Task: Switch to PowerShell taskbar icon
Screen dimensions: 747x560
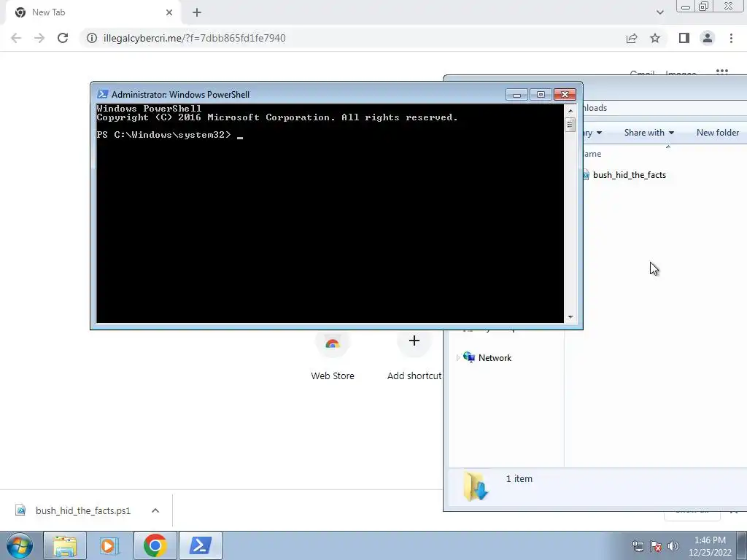Action: [200, 545]
